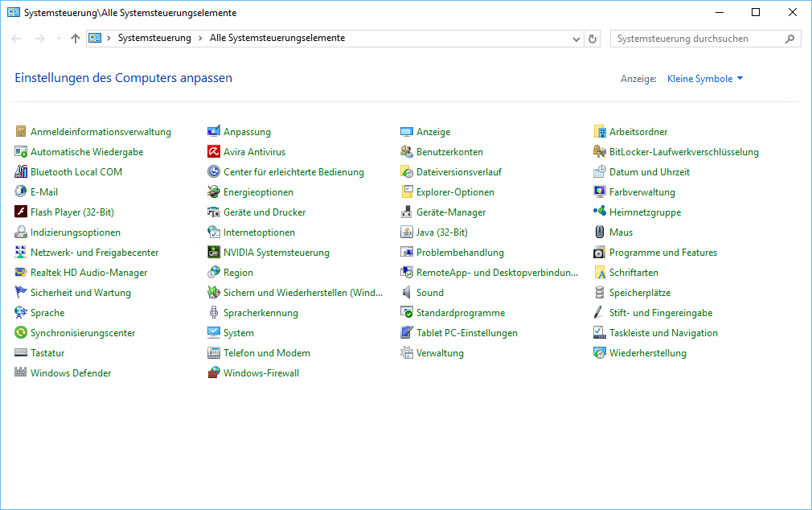
Task: Click the Bluetooth Local COM icon
Action: 21,172
